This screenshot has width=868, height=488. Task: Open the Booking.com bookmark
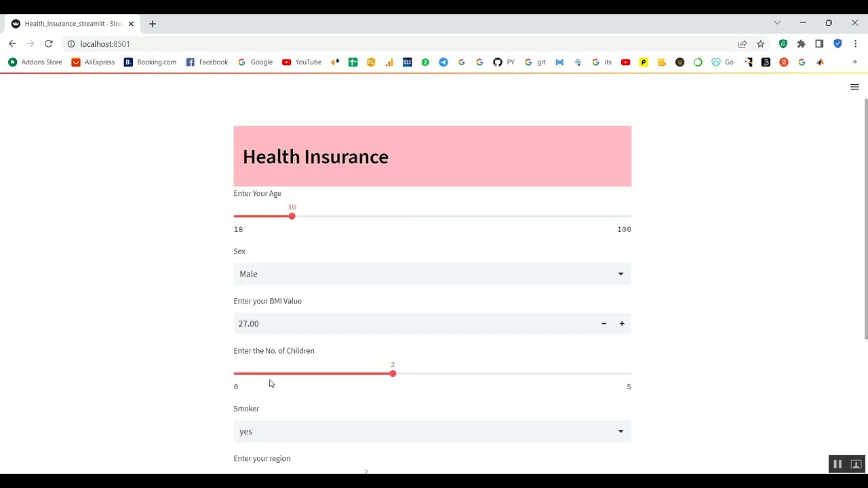click(150, 62)
